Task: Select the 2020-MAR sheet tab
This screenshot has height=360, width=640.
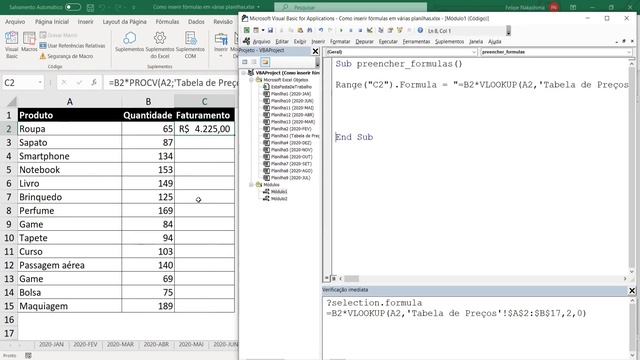Action: 120,344
